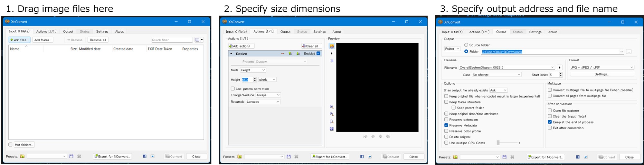
Task: Open the filename Case dropdown
Action: tap(497, 75)
